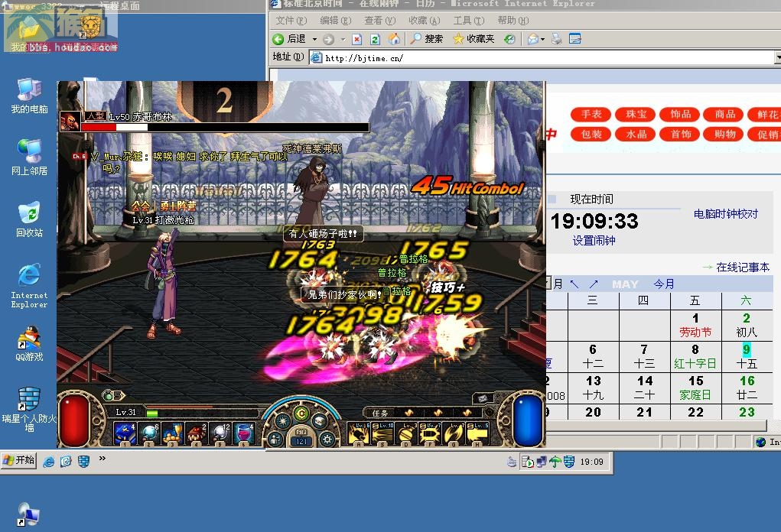Open the game skill burst button
The height and width of the screenshot is (532, 781).
pyautogui.click(x=283, y=421)
